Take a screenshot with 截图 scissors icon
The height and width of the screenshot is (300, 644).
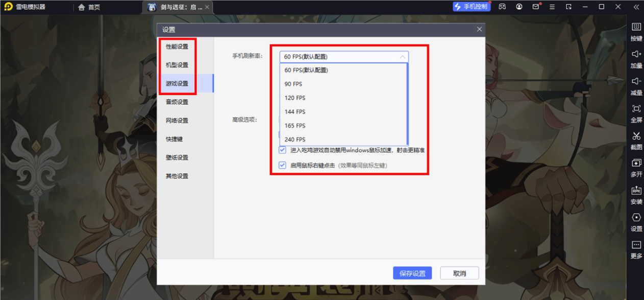pyautogui.click(x=636, y=136)
